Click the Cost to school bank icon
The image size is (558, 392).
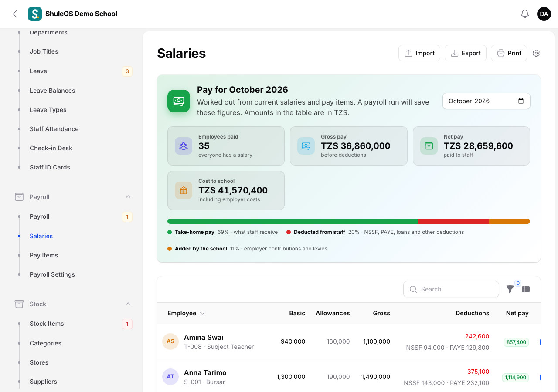click(x=184, y=190)
